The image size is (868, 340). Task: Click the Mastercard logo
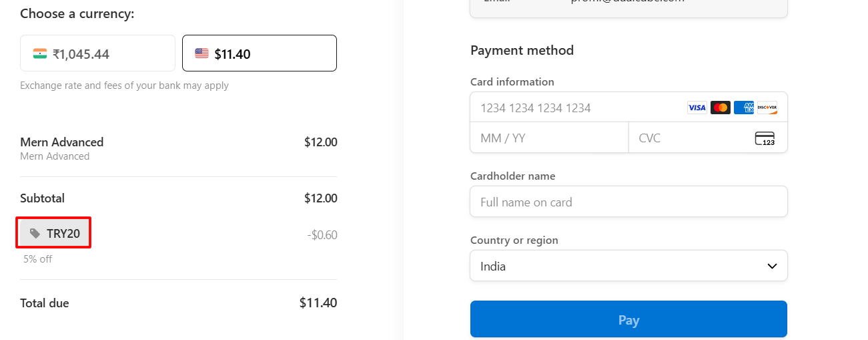pos(720,108)
